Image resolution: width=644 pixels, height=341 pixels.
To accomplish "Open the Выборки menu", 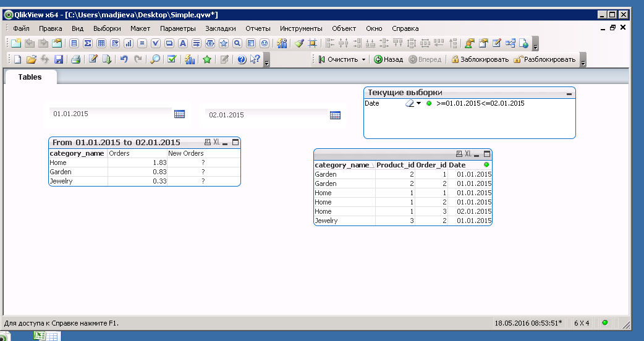I will tap(107, 28).
